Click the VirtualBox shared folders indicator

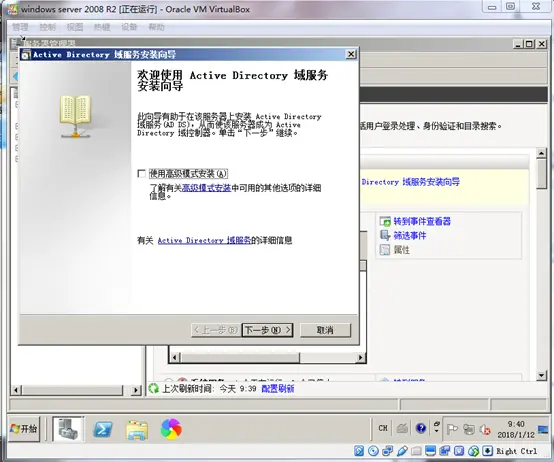point(416,451)
